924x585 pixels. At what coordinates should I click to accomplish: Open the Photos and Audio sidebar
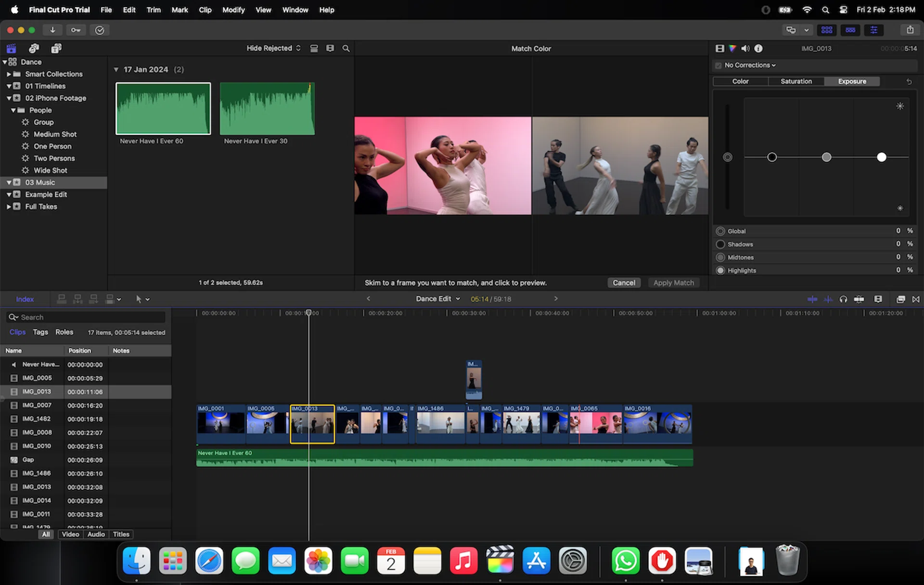pyautogui.click(x=34, y=48)
